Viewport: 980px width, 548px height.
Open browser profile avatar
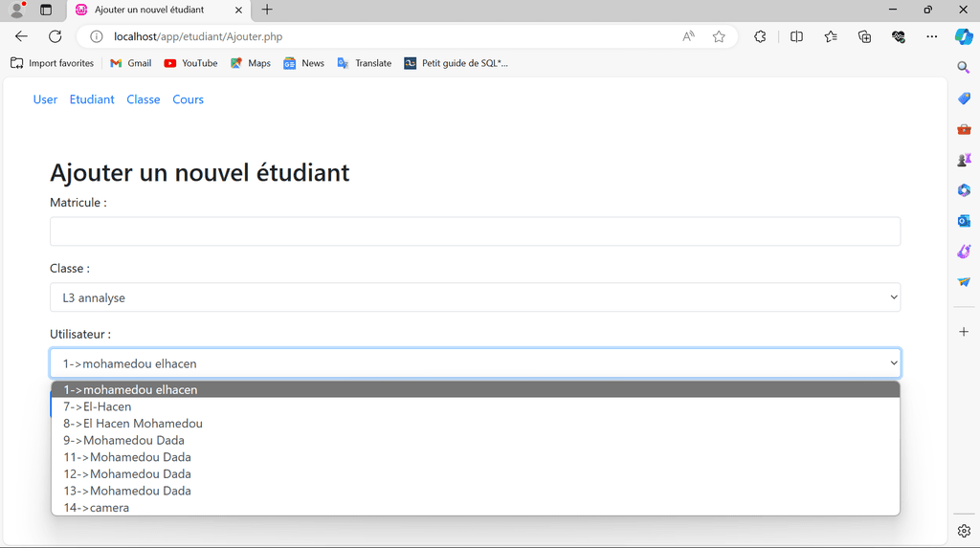tap(17, 10)
